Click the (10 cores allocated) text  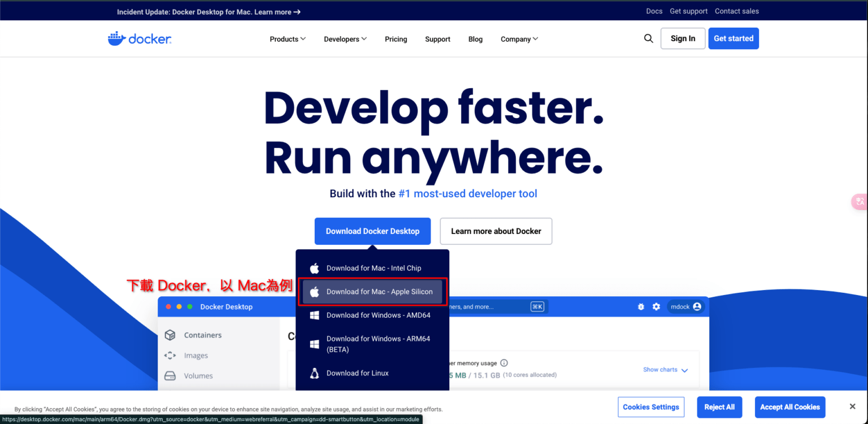click(530, 375)
